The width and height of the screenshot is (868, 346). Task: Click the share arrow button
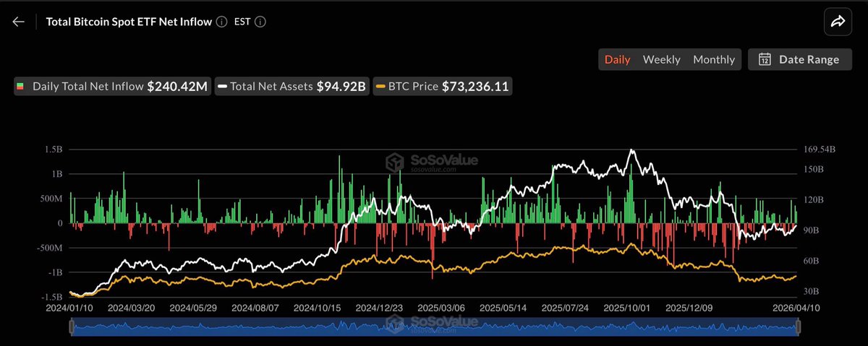coord(838,22)
